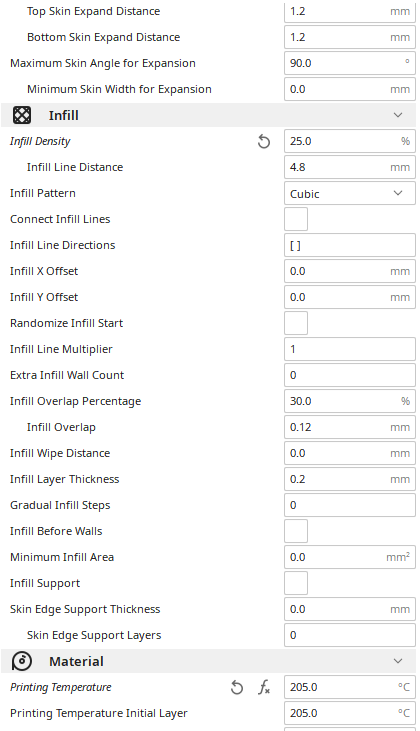Toggle the Infill Support checkbox
Image resolution: width=420 pixels, height=731 pixels.
click(296, 583)
